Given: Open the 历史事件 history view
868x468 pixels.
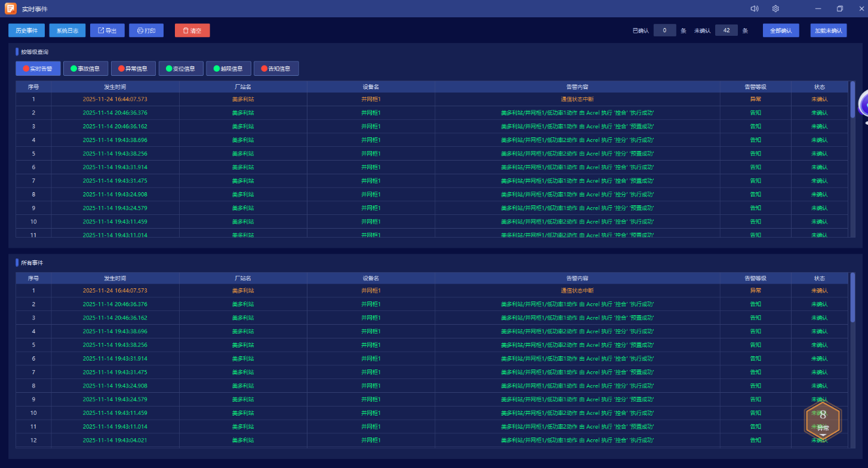Looking at the screenshot, I should tap(26, 30).
